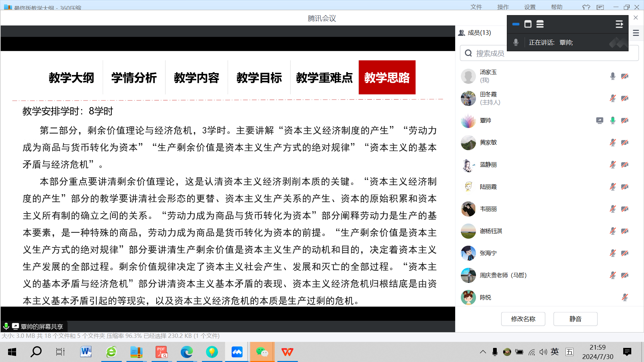Open the 文件 menu in 360压缩
The width and height of the screenshot is (644, 362).
[x=476, y=7]
